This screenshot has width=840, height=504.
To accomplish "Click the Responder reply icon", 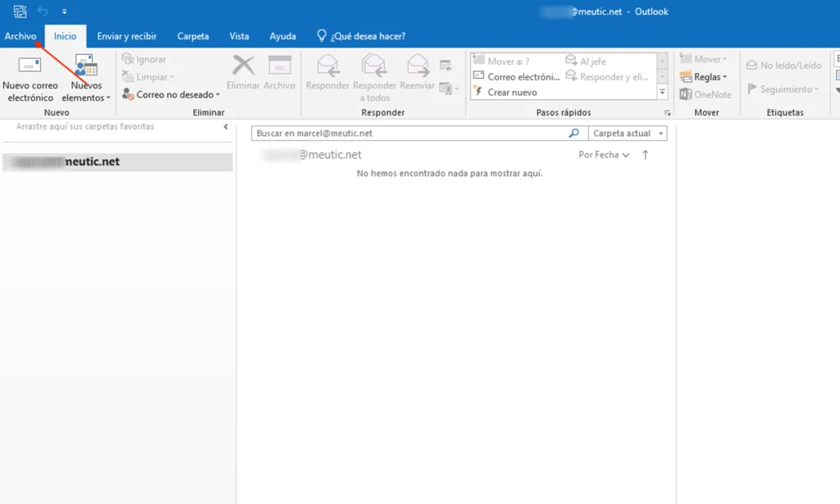I will click(x=327, y=66).
